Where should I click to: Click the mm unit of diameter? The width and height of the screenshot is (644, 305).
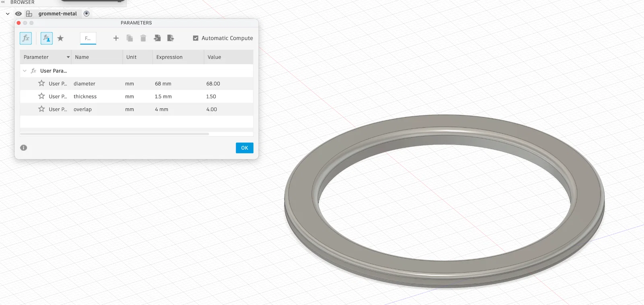coord(129,84)
